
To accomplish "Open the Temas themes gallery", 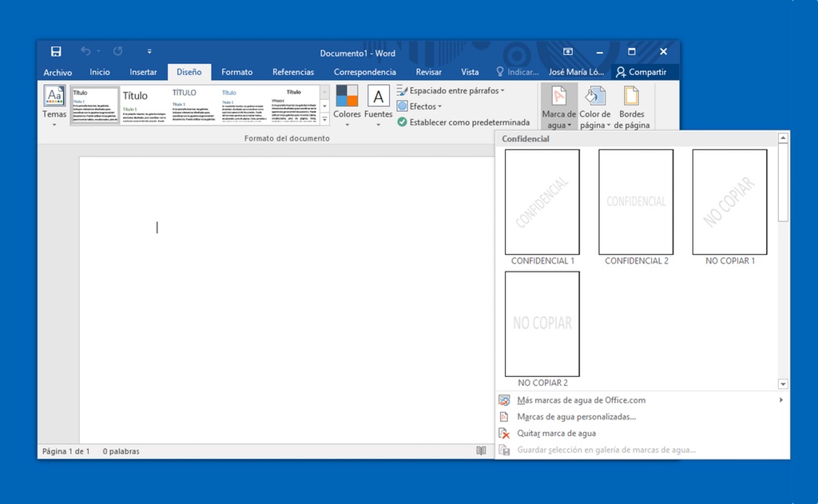I will tap(54, 105).
